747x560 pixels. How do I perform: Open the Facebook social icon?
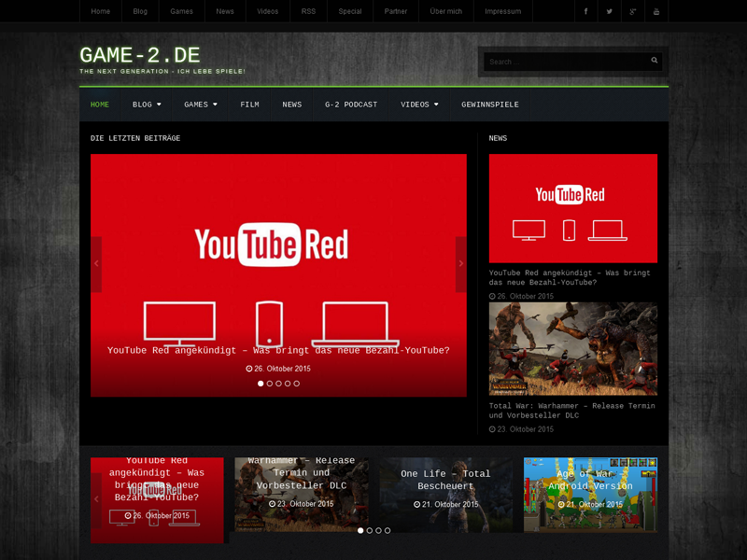tap(585, 11)
